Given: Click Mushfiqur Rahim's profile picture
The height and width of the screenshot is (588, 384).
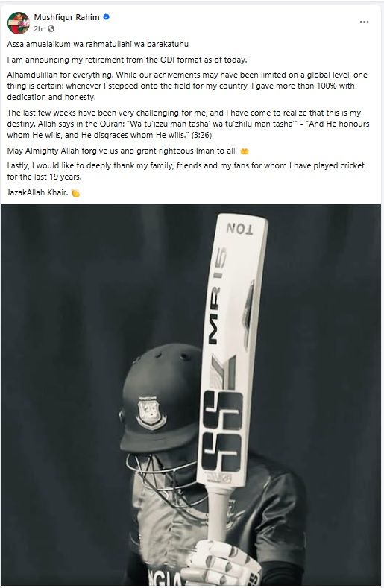Looking at the screenshot, I should [19, 23].
